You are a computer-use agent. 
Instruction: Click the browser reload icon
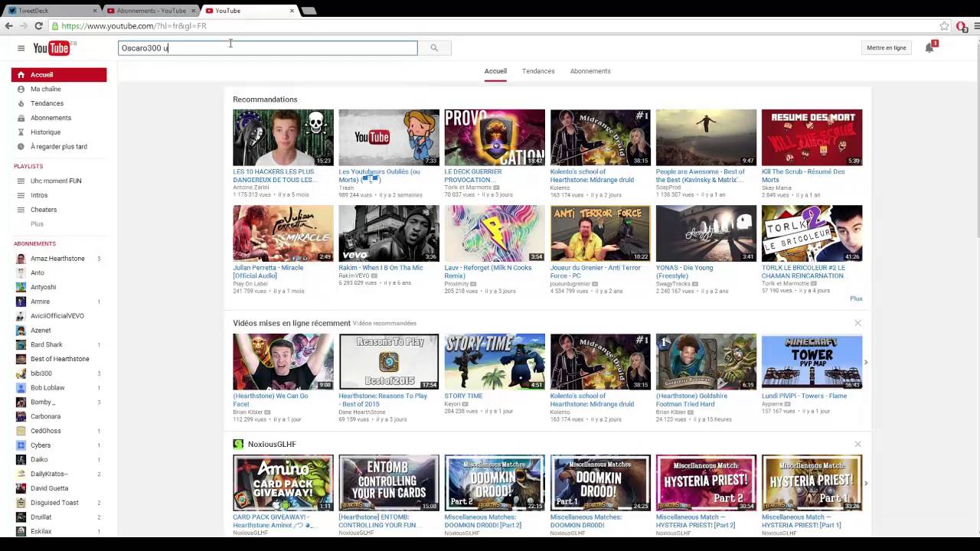38,26
